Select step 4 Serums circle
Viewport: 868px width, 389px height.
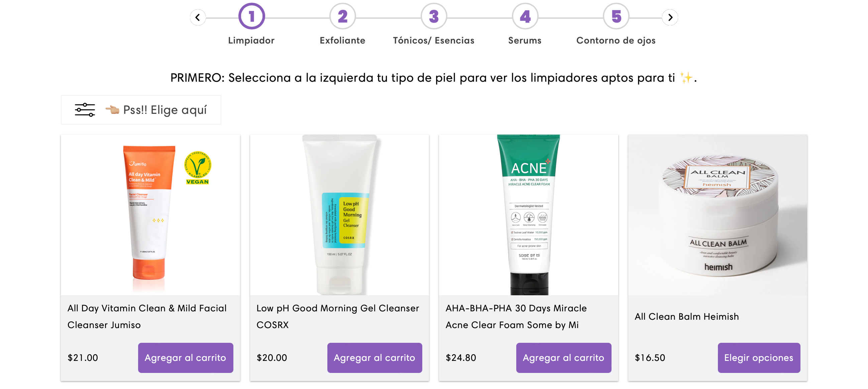[x=525, y=16]
